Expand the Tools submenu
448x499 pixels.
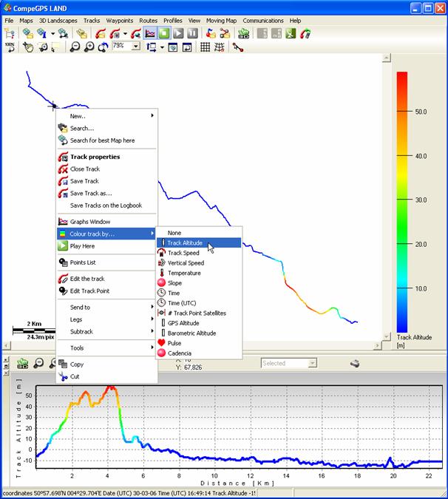tap(107, 348)
